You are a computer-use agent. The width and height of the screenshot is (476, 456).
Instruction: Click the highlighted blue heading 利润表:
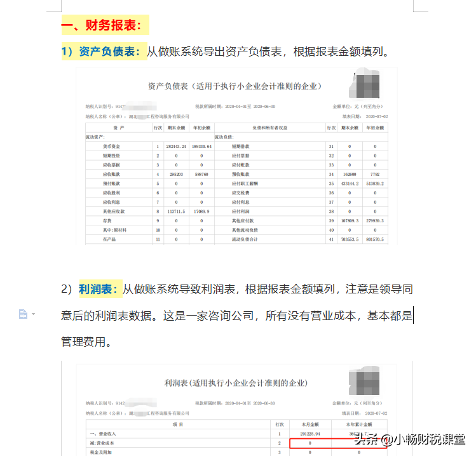click(99, 289)
